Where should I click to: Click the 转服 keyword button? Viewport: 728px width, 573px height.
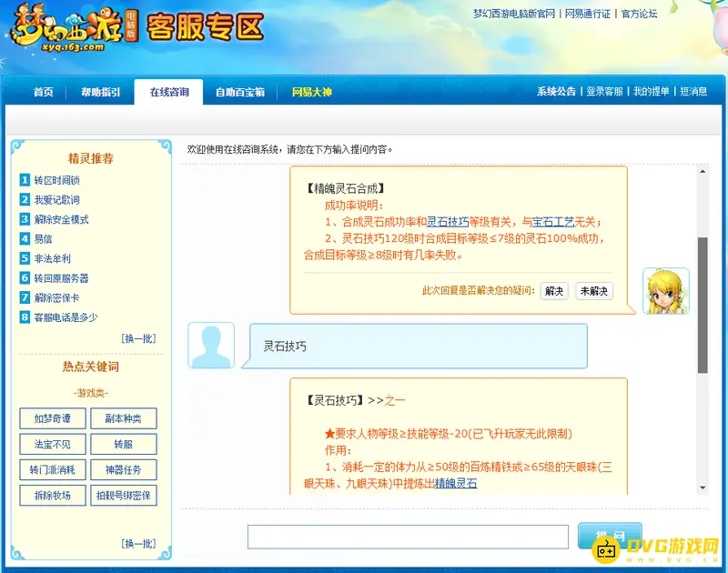tap(124, 445)
